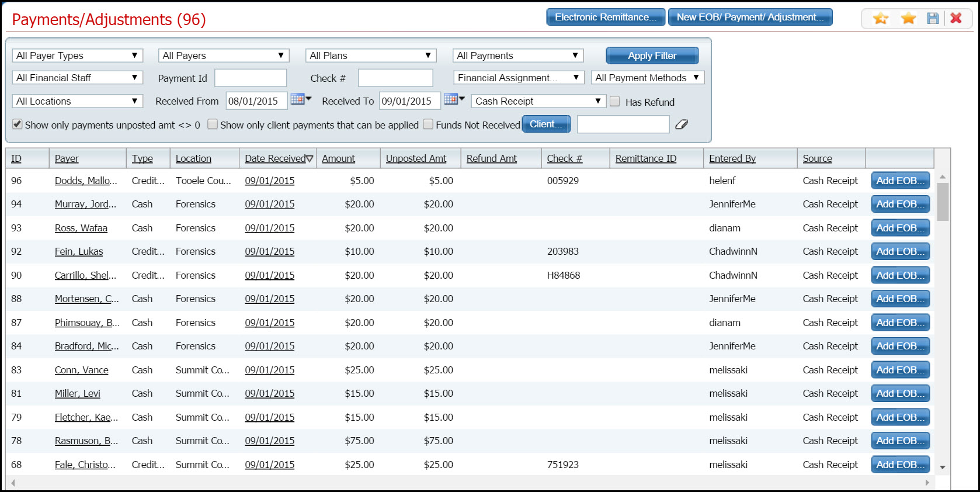Open the Received From calendar picker
Image resolution: width=980 pixels, height=492 pixels.
coord(300,100)
